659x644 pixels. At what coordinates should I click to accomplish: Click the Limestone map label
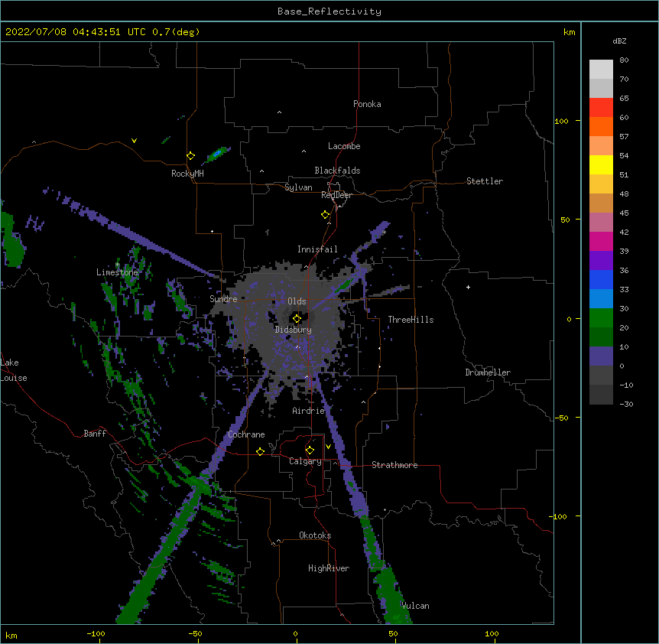[x=117, y=272]
